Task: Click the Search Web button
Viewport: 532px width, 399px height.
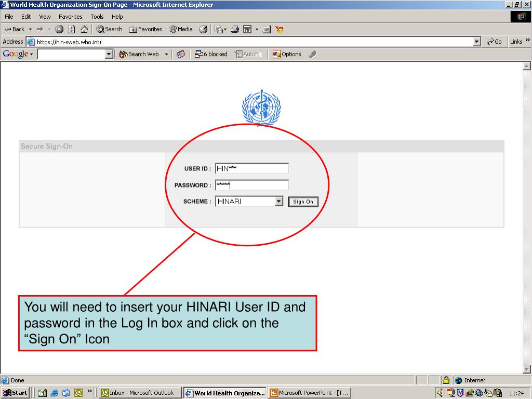Action: click(139, 54)
